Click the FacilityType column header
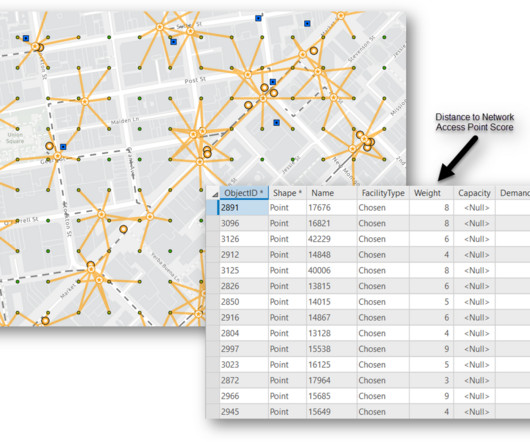This screenshot has height=442, width=530. 383,193
